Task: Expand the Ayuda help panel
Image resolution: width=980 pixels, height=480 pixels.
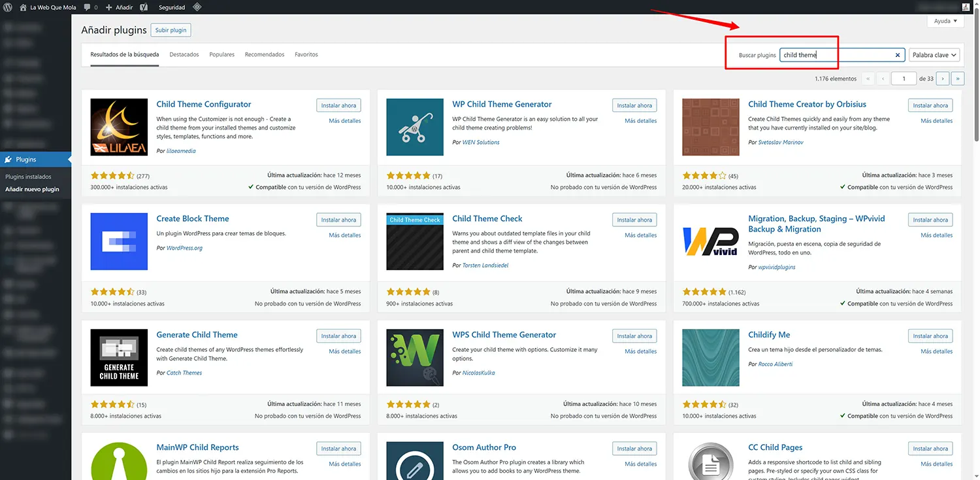Action: (x=945, y=21)
